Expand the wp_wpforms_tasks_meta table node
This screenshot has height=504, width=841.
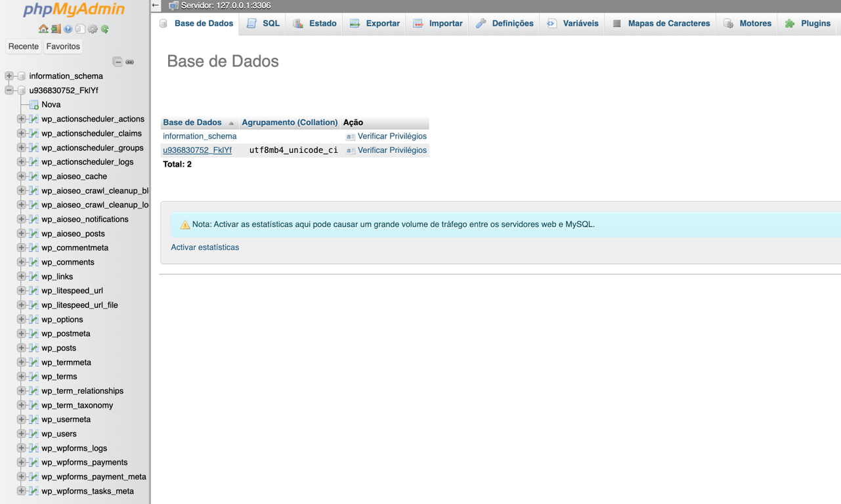point(22,492)
